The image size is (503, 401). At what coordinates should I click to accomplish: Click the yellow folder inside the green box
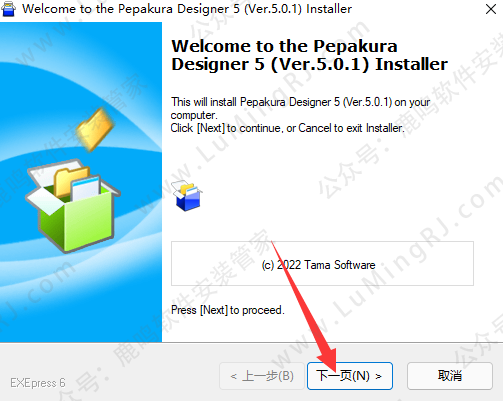[x=70, y=180]
